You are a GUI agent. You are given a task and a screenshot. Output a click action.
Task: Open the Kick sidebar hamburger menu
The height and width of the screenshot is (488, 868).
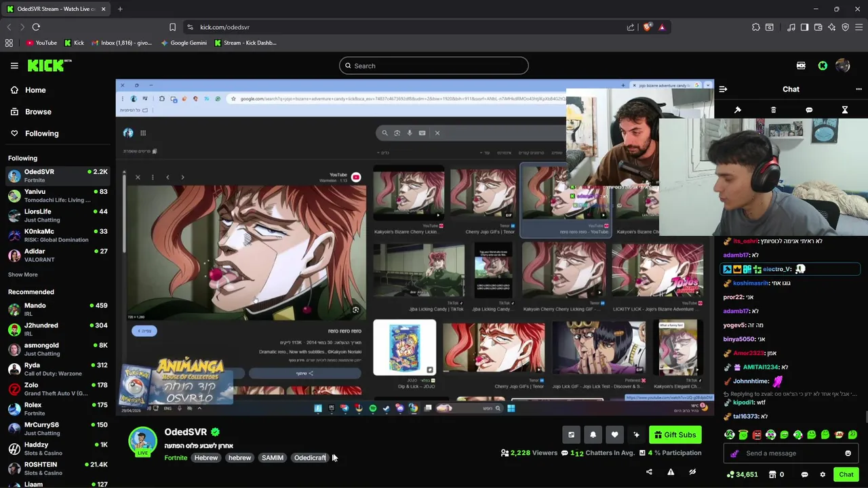14,66
